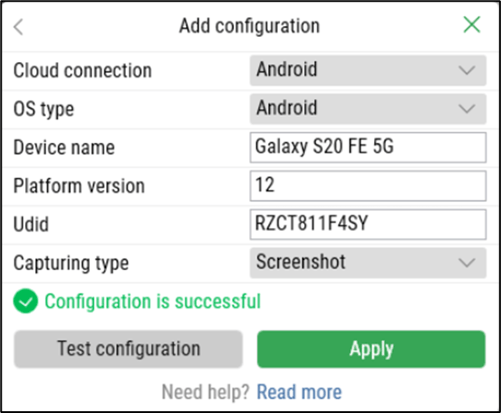Expand the OS type dropdown

[x=368, y=109]
